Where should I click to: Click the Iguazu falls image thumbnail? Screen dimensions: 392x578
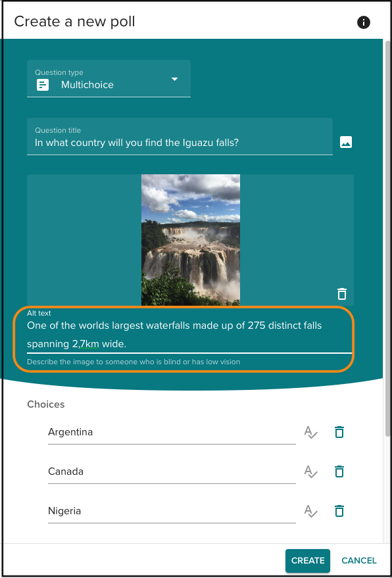pyautogui.click(x=191, y=240)
